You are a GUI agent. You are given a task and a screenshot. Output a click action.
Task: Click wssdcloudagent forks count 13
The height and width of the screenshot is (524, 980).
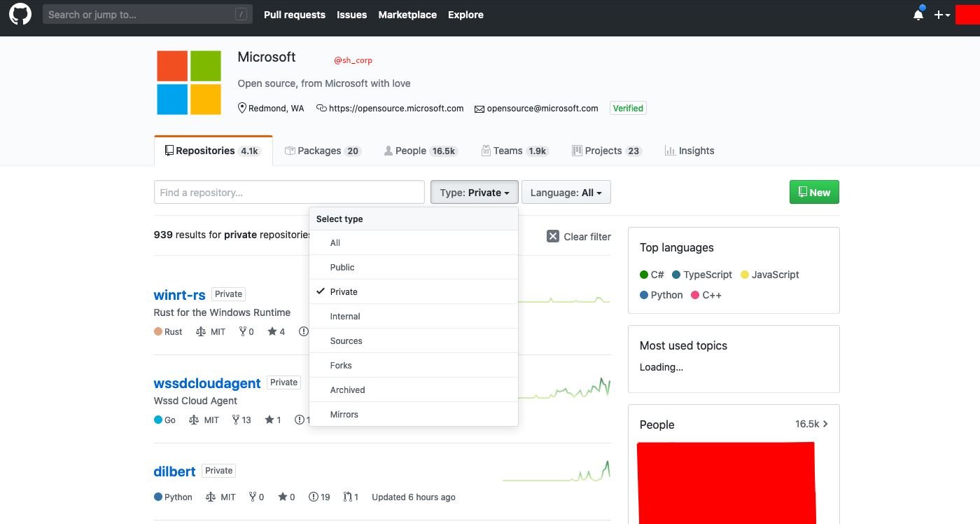[241, 420]
